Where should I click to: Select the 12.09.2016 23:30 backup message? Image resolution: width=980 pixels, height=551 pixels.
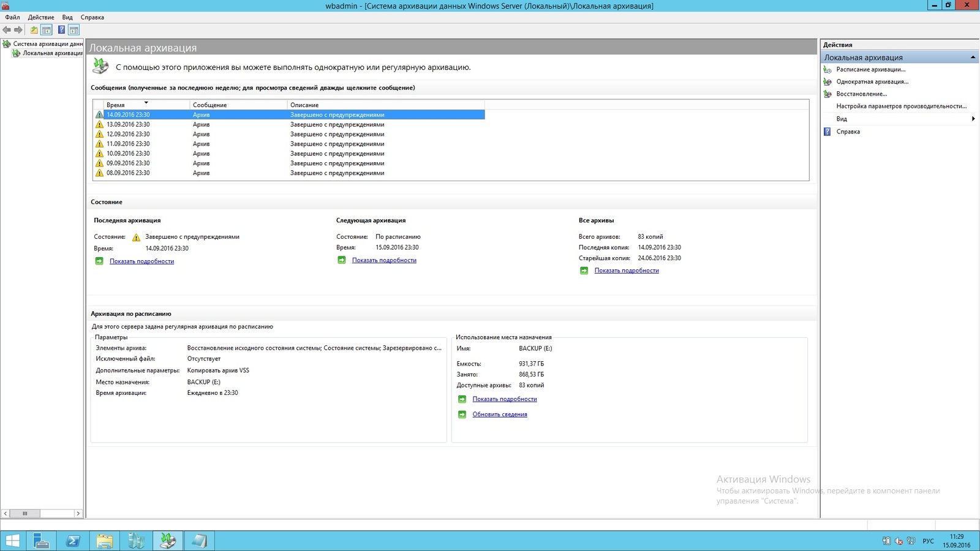[x=289, y=134]
